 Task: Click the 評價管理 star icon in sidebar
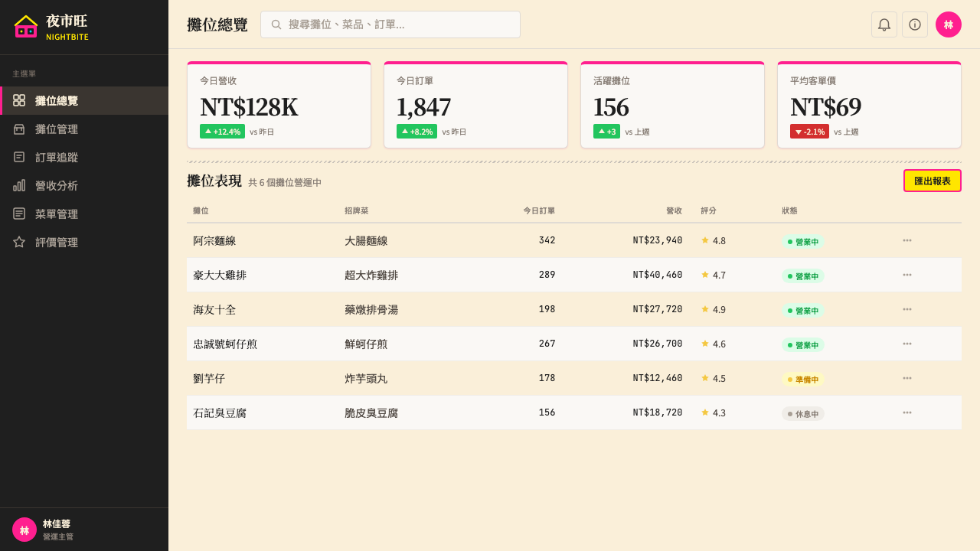click(19, 242)
